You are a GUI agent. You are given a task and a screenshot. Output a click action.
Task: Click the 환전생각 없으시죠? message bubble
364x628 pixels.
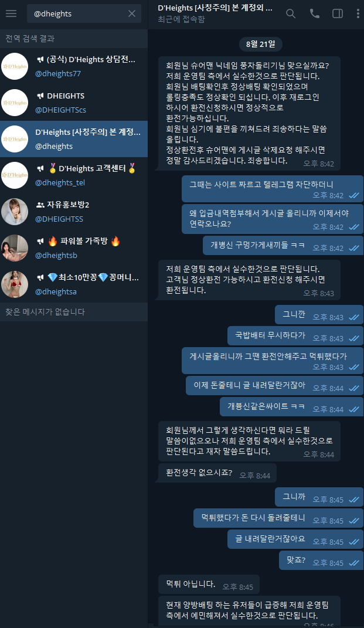[217, 473]
